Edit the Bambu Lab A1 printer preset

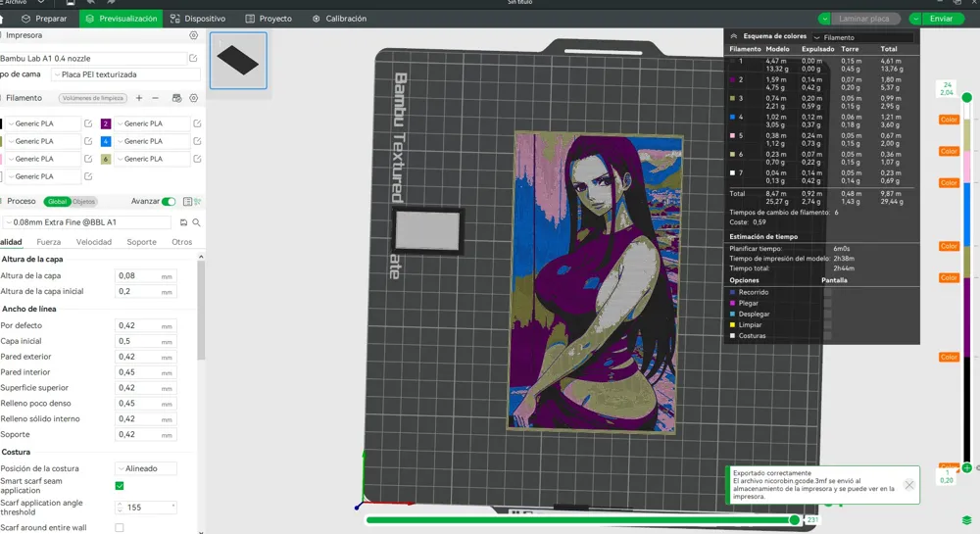point(193,58)
